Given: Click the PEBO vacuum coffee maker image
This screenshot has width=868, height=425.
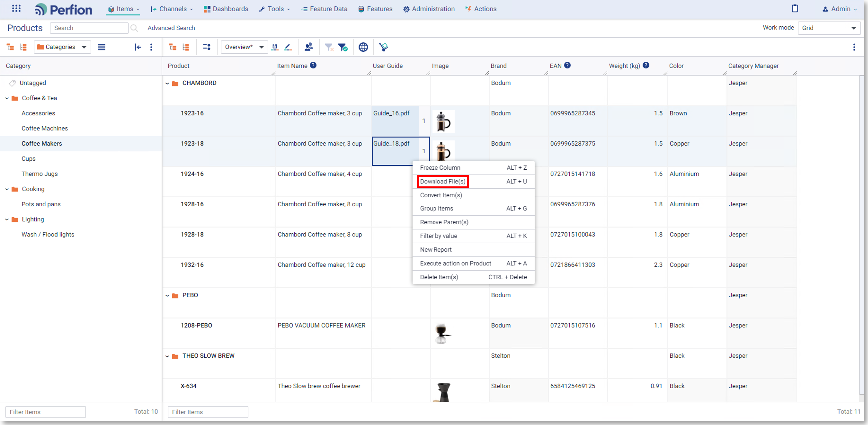Looking at the screenshot, I should 442,334.
